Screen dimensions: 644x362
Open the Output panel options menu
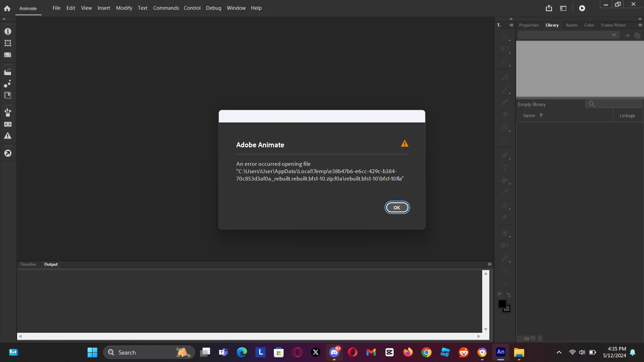pyautogui.click(x=490, y=264)
